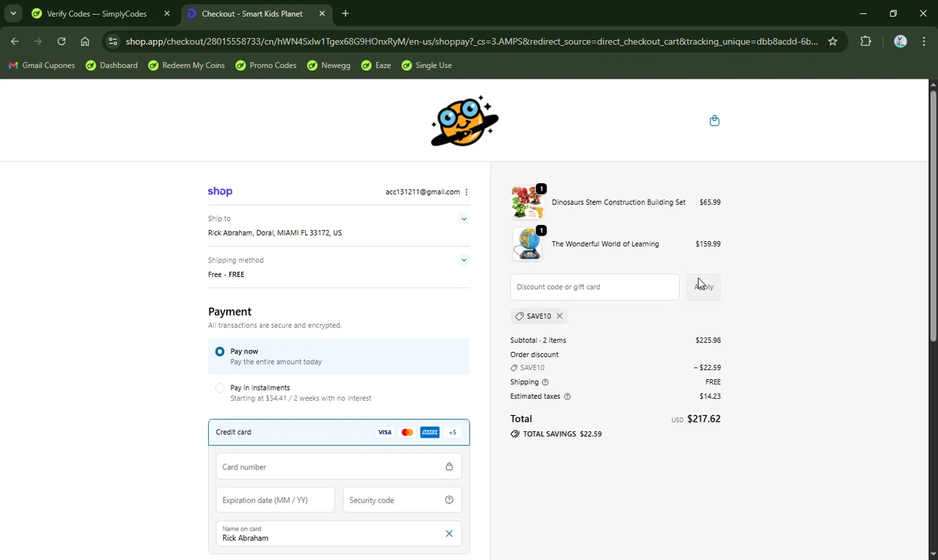Click the Apply discount button

click(x=703, y=287)
